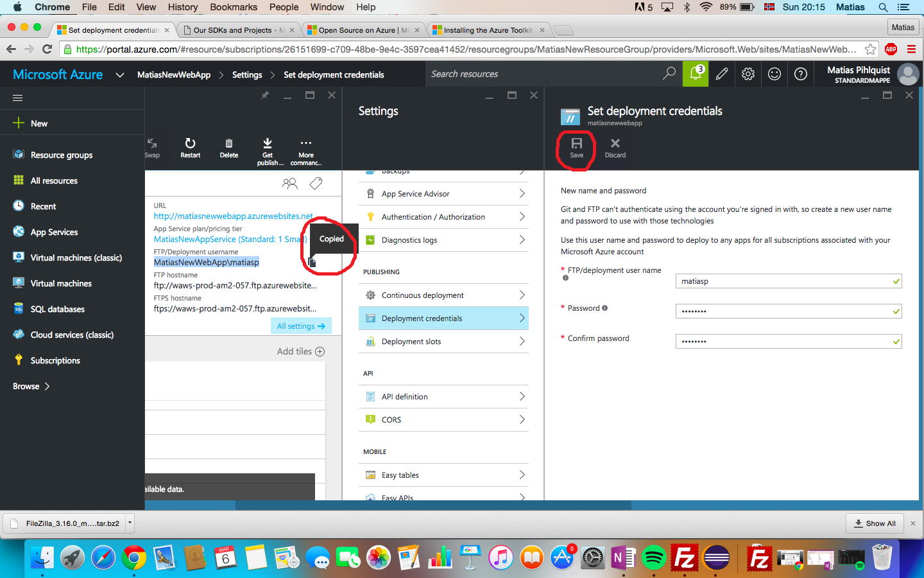Switch to Installing the Azure Toolkit tab

[488, 30]
